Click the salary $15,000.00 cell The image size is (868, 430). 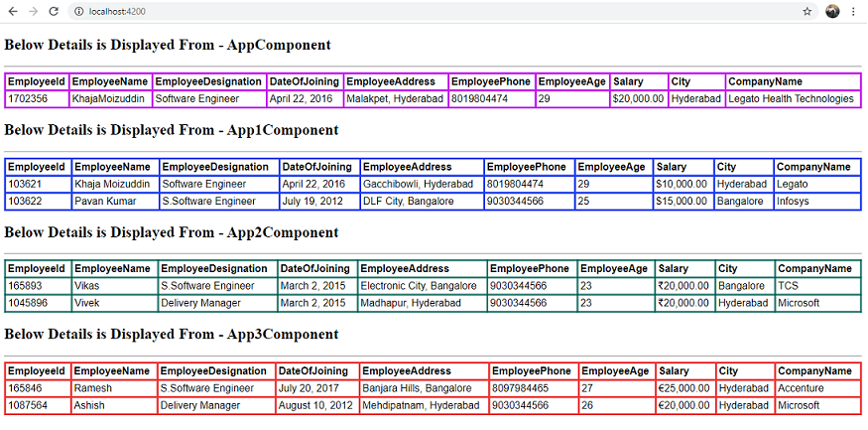click(682, 202)
